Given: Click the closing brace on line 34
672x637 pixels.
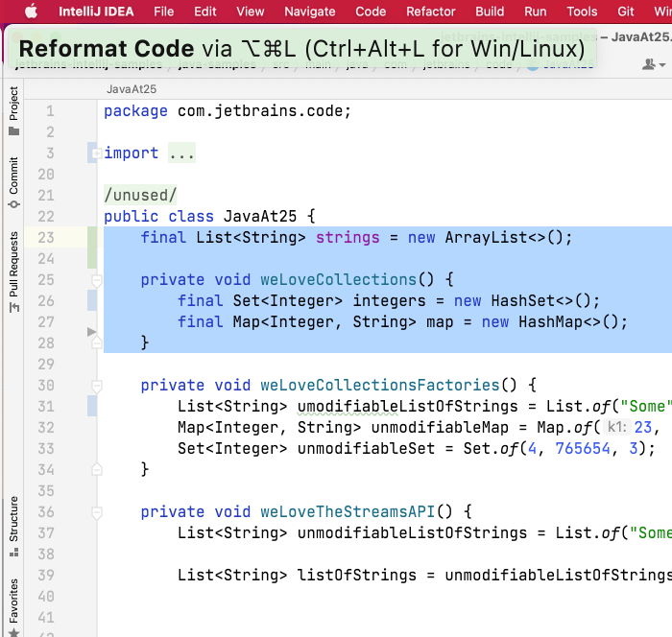Looking at the screenshot, I should (145, 469).
